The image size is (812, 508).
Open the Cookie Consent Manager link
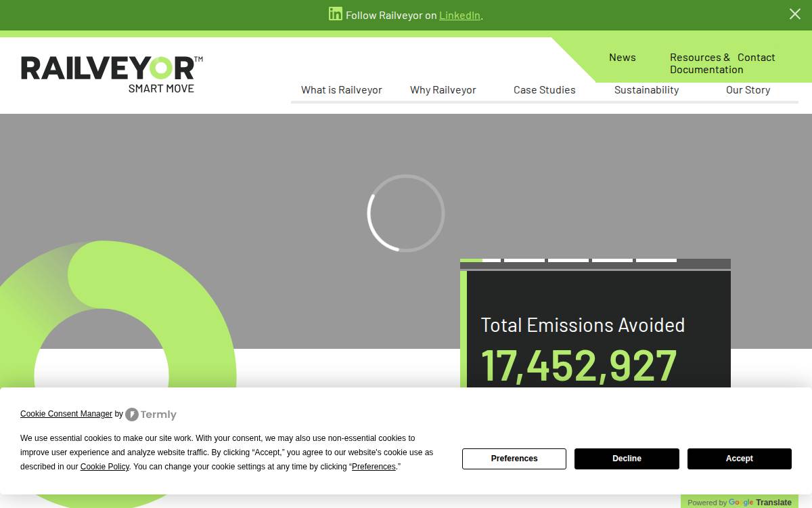[x=66, y=414]
